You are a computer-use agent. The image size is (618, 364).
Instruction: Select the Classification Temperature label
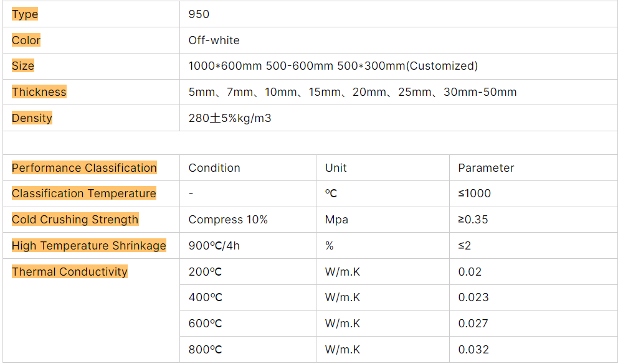84,194
